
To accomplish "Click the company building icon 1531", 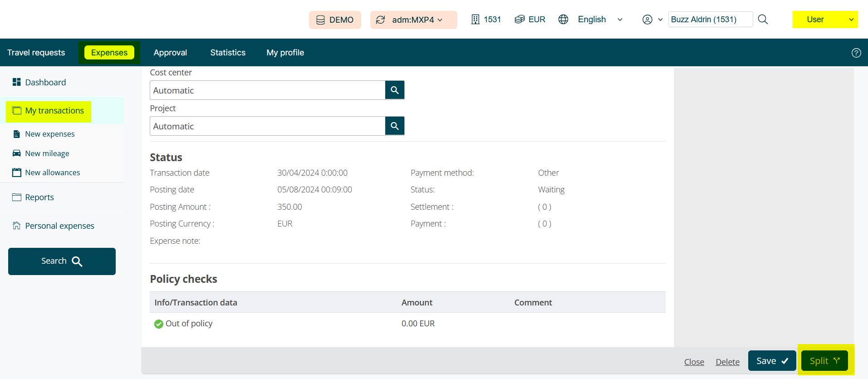I will click(x=475, y=20).
